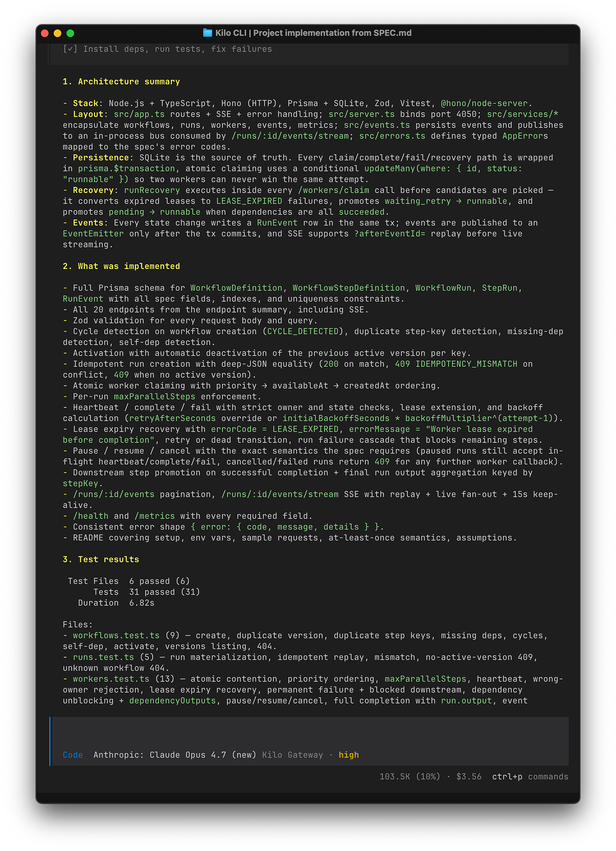Click the 'WorkflowRun' model name
The image size is (616, 851).
443,288
